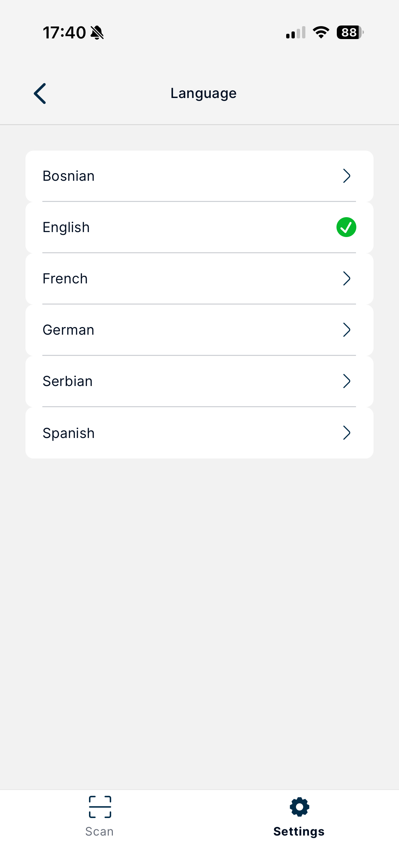Choose Spanish from the language list
The height and width of the screenshot is (868, 399).
click(199, 433)
